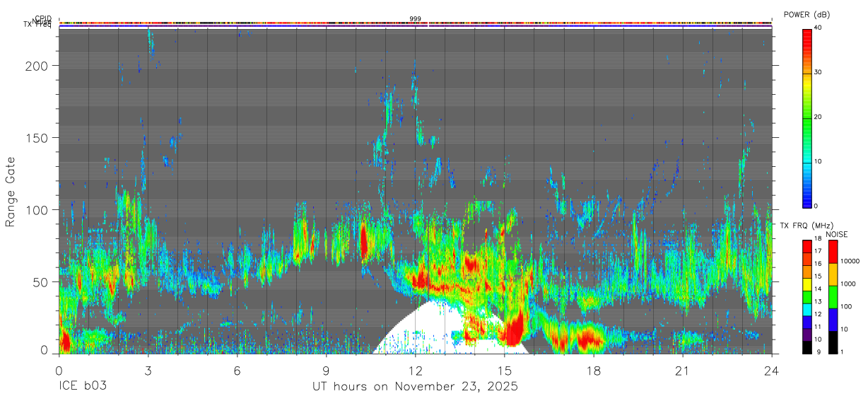
Task: Click the Range Gate axis title
Action: [x=11, y=193]
